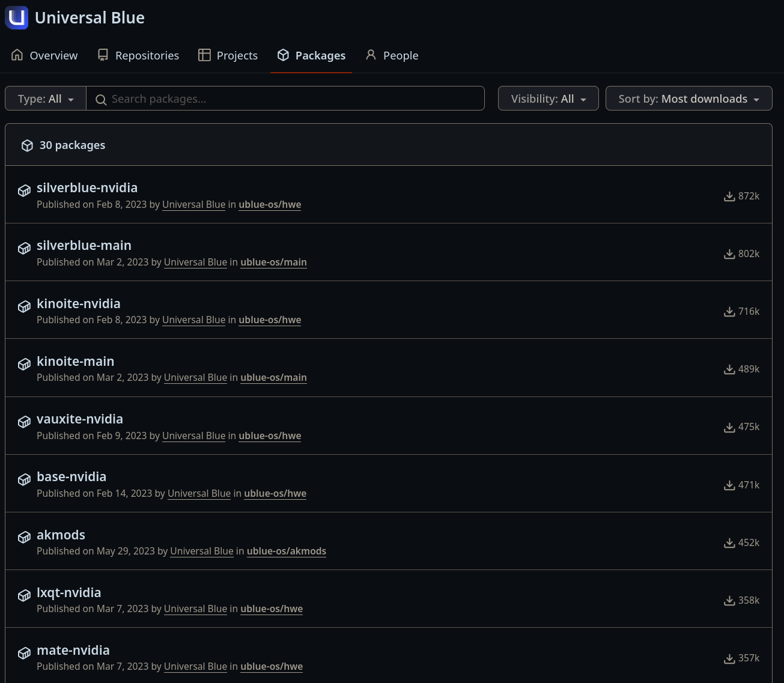Open ublue-os/hwe repository link under silverblue-nvidia
Screen dimensions: 784x683
point(270,204)
